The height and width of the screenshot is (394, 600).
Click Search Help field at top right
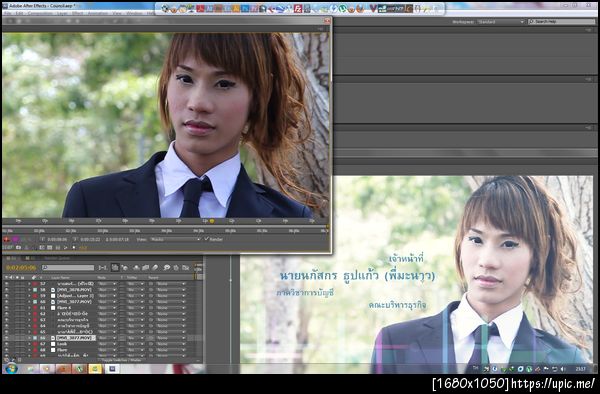[x=562, y=22]
